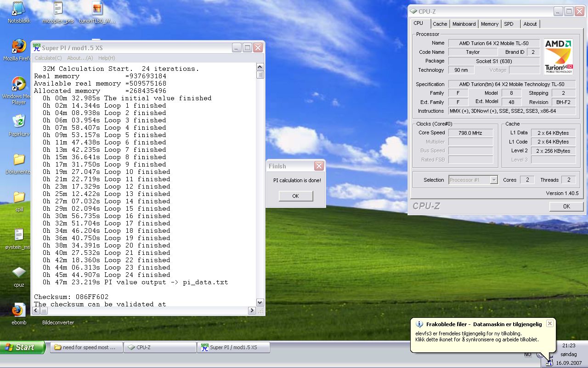Confirm OK in the Finish dialog
Viewport: 588px width, 368px height.
295,196
